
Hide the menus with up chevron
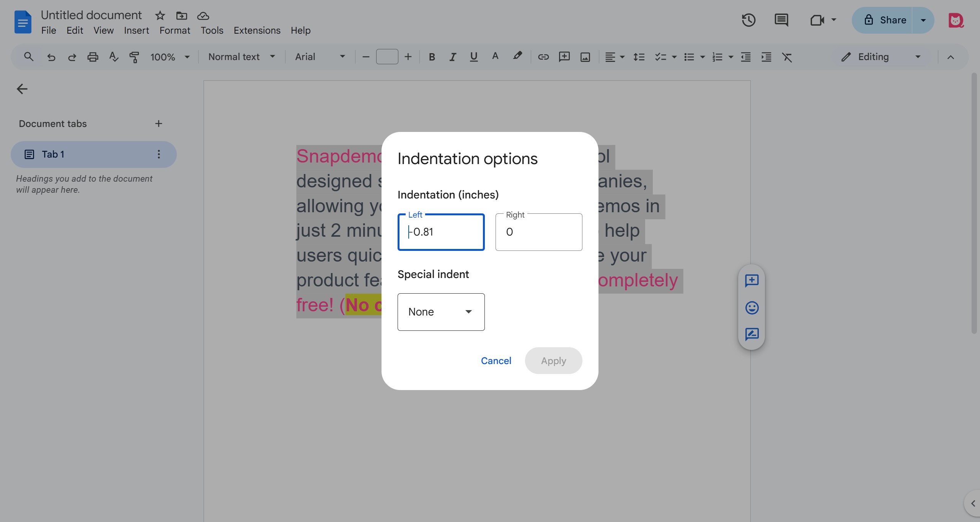(951, 57)
